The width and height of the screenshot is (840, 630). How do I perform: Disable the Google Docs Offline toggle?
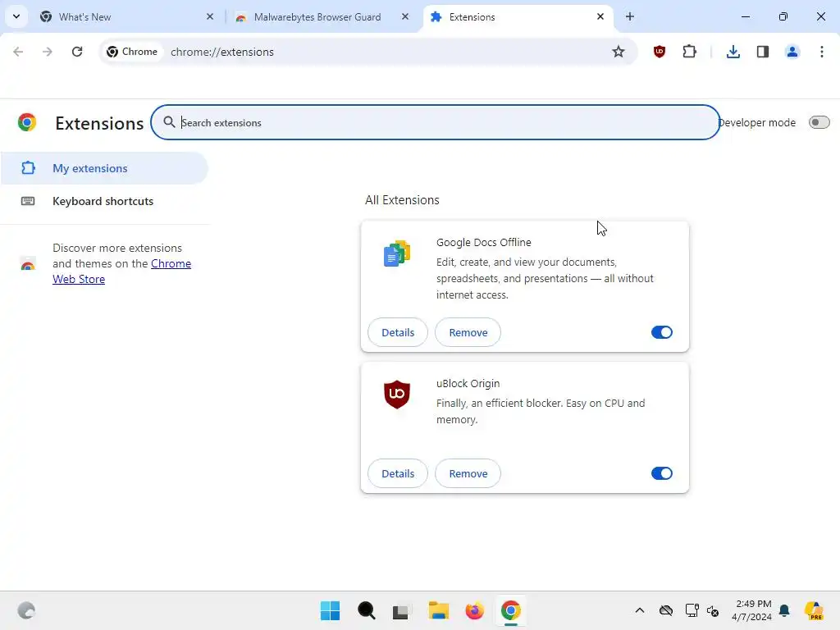662,332
